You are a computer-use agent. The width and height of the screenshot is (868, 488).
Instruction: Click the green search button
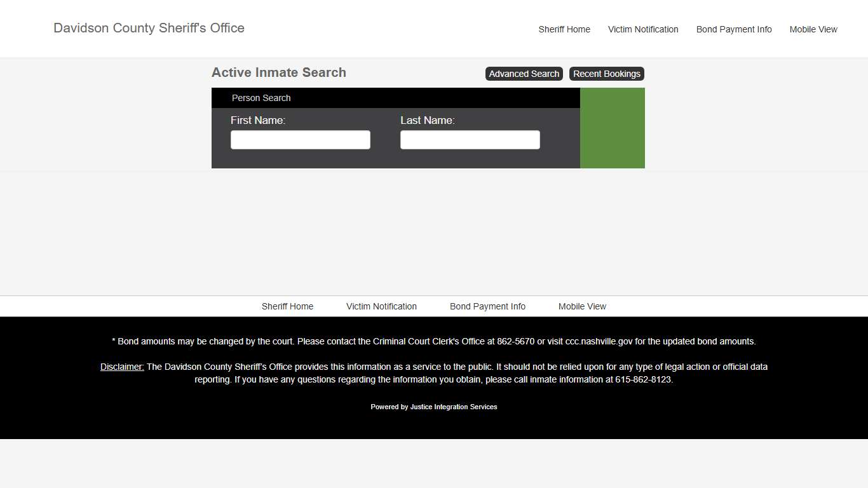coord(612,128)
